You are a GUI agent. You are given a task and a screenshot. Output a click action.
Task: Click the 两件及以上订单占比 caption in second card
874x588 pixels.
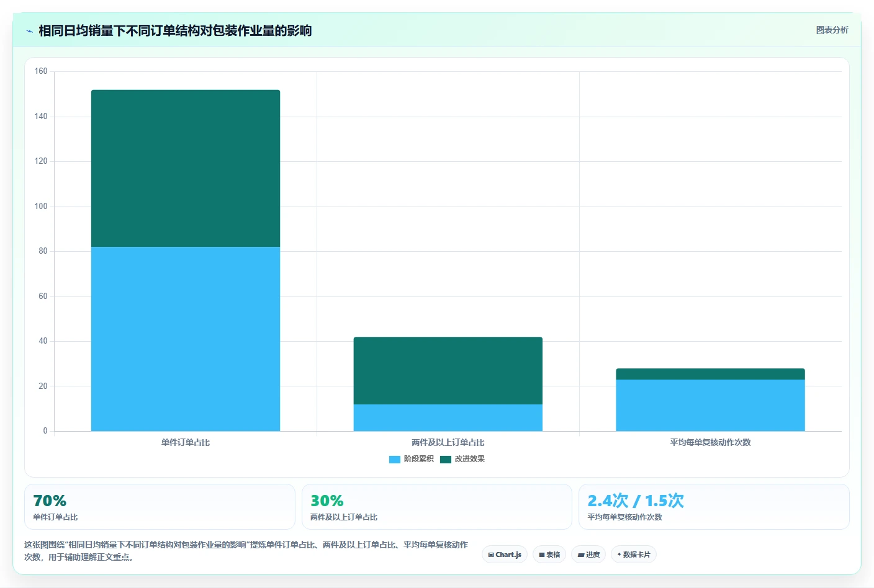(344, 517)
